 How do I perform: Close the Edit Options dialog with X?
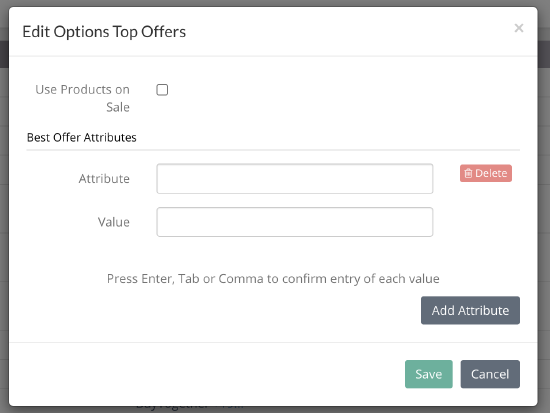(519, 28)
